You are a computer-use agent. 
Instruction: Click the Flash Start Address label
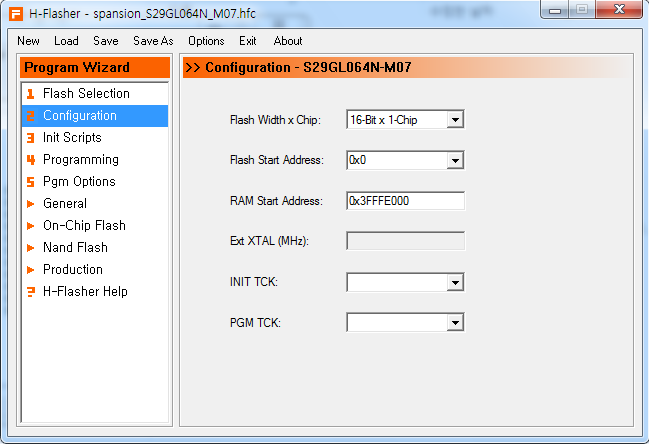pyautogui.click(x=276, y=160)
